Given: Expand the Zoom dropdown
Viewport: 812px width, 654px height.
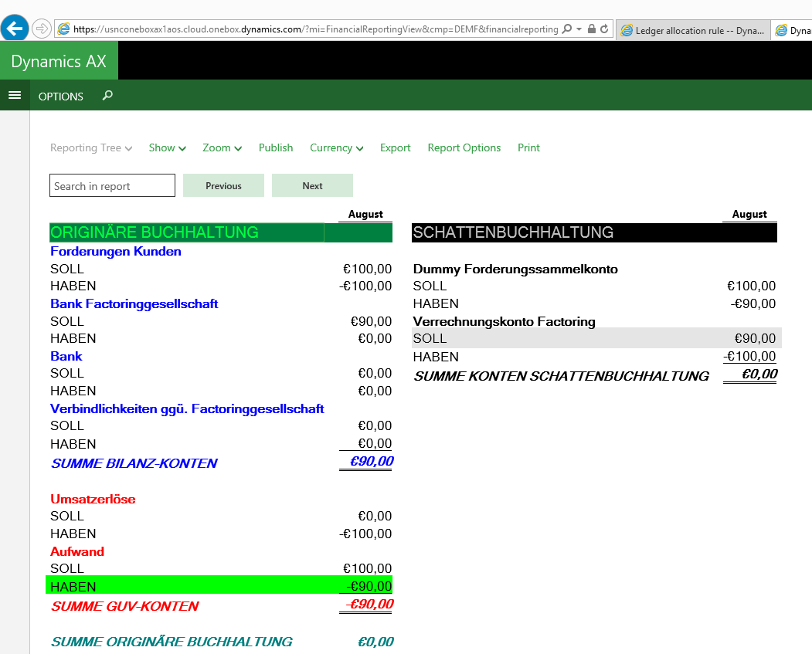Looking at the screenshot, I should pyautogui.click(x=222, y=147).
